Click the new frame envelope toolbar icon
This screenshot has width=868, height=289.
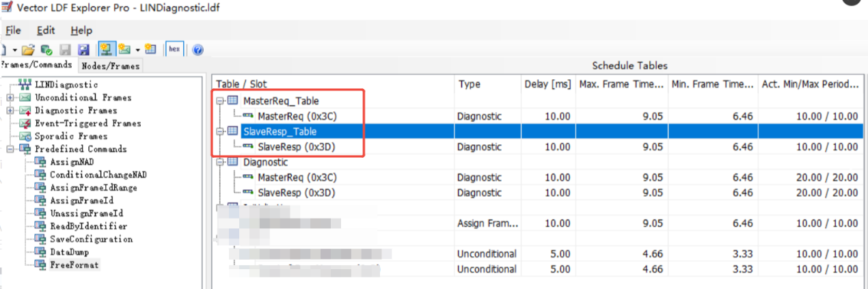[124, 50]
